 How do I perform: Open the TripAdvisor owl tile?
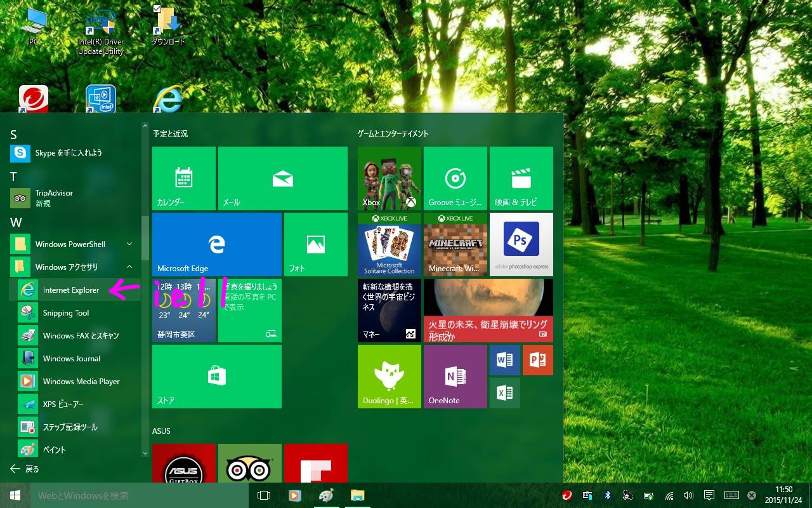coord(250,464)
